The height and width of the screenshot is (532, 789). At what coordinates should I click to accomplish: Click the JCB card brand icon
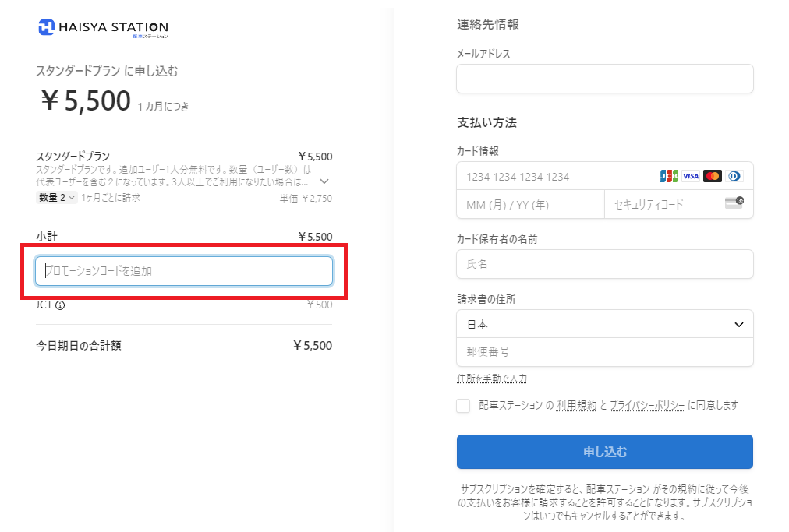(x=669, y=176)
